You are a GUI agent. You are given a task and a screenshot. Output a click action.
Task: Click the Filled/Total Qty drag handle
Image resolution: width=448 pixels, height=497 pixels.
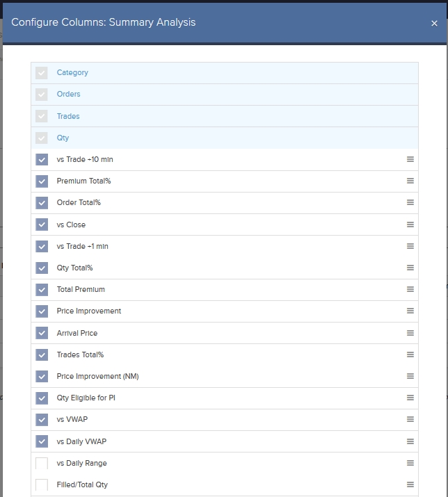click(x=410, y=484)
